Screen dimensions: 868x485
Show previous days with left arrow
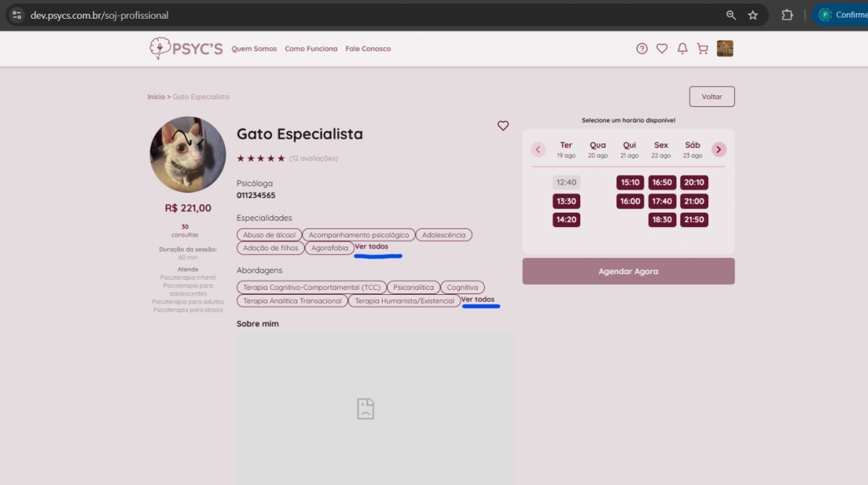pos(538,150)
